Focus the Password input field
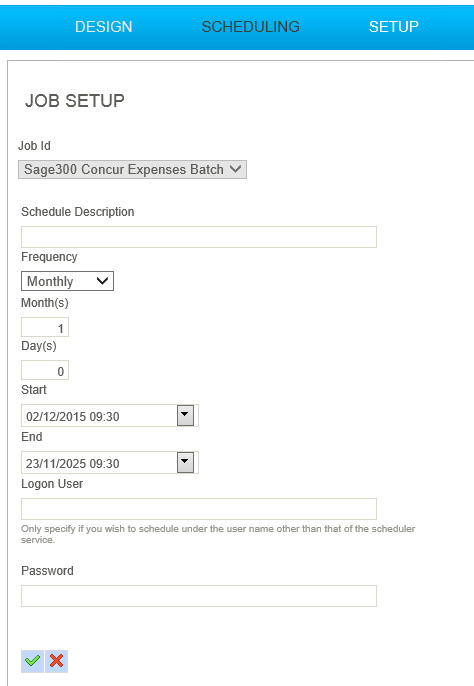Screen dimensions: 474x686 [199, 596]
